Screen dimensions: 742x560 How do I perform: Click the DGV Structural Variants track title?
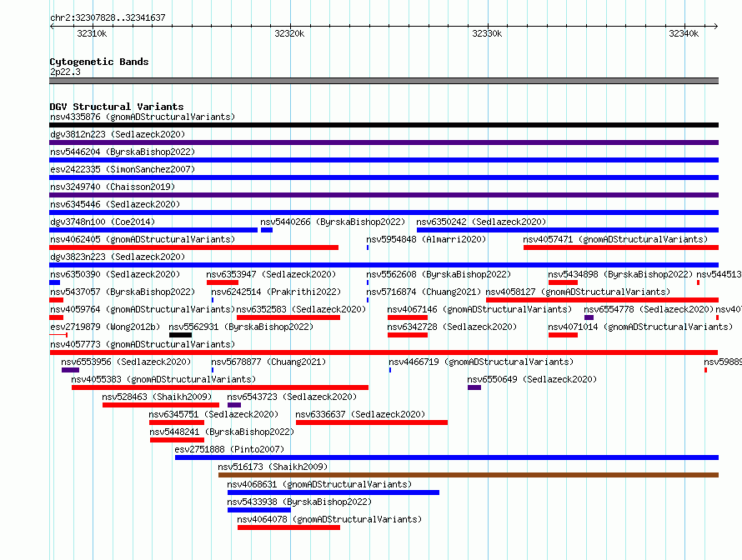click(117, 107)
